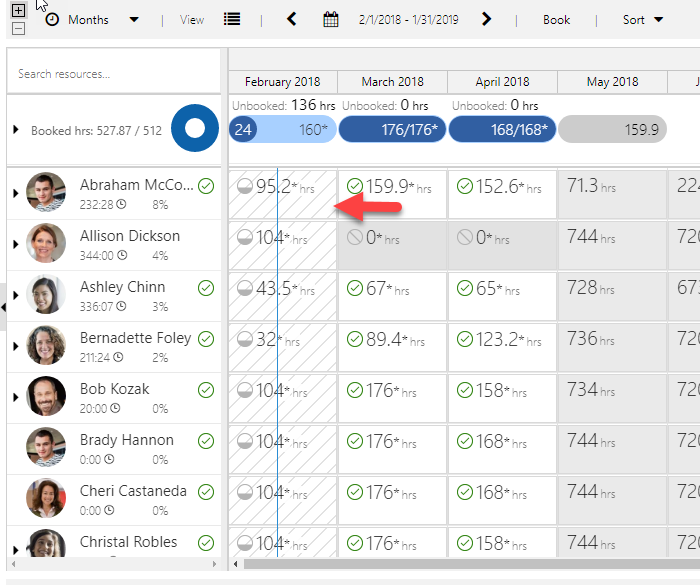Expand Allison Dickson's resource row
Image resolution: width=700 pixels, height=585 pixels.
click(15, 244)
